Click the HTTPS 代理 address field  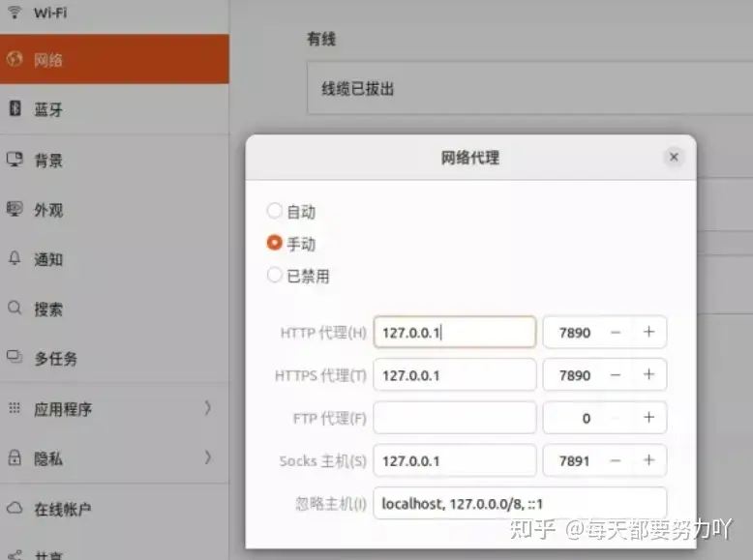454,374
